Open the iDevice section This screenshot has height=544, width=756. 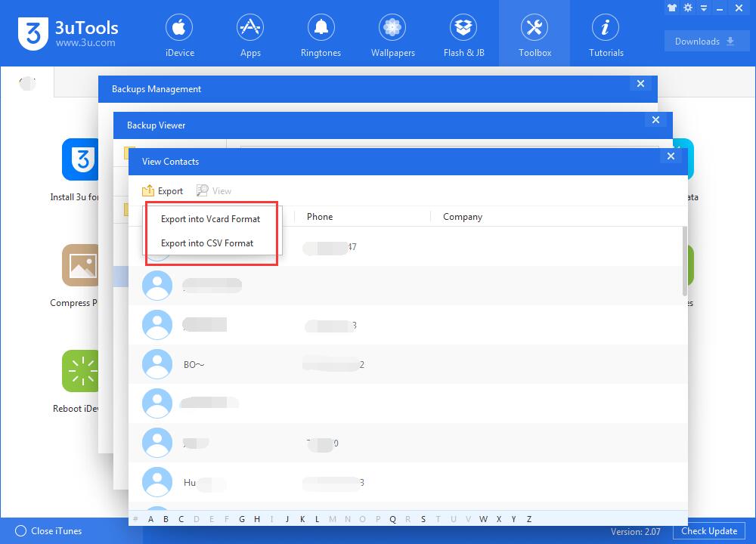tap(179, 35)
